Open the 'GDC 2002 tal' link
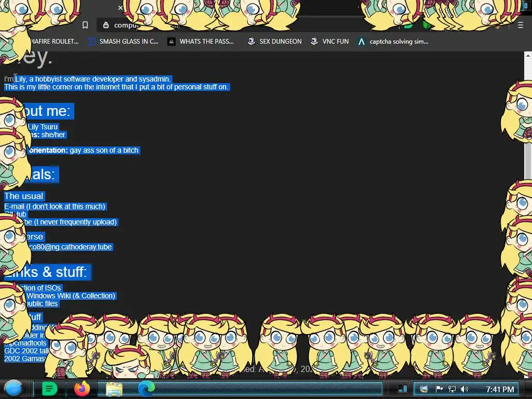 pyautogui.click(x=26, y=351)
